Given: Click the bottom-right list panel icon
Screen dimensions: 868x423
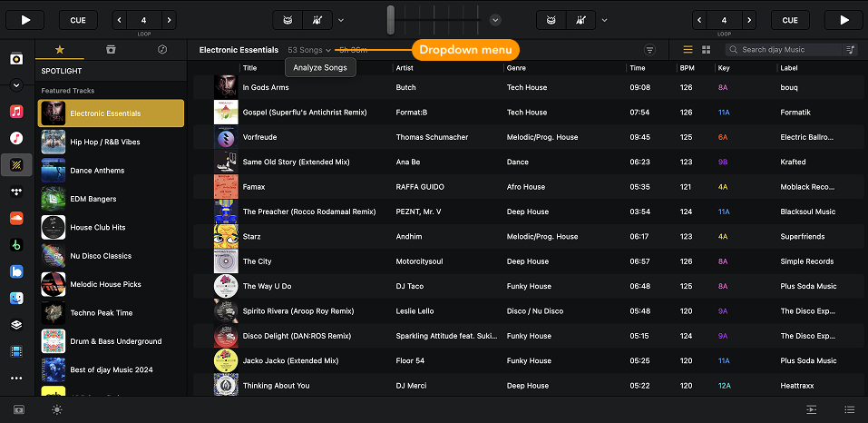Looking at the screenshot, I should click(850, 409).
